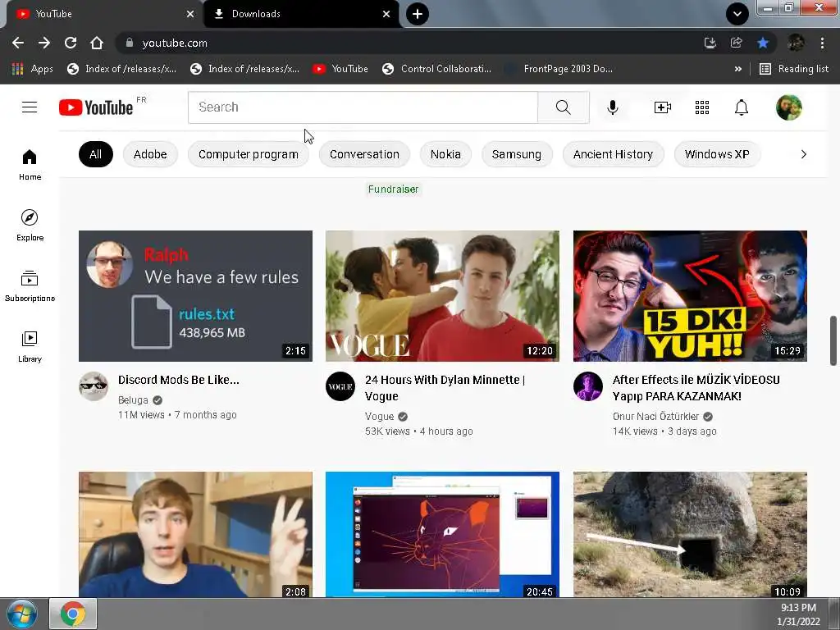Open the Windows Start button
The height and width of the screenshot is (630, 840).
22,614
